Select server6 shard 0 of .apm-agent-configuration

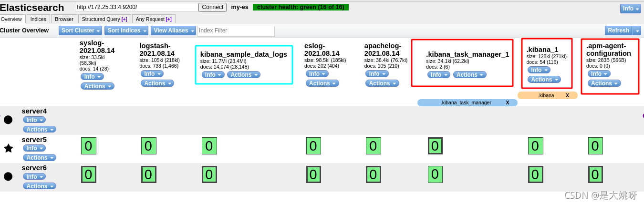(595, 174)
